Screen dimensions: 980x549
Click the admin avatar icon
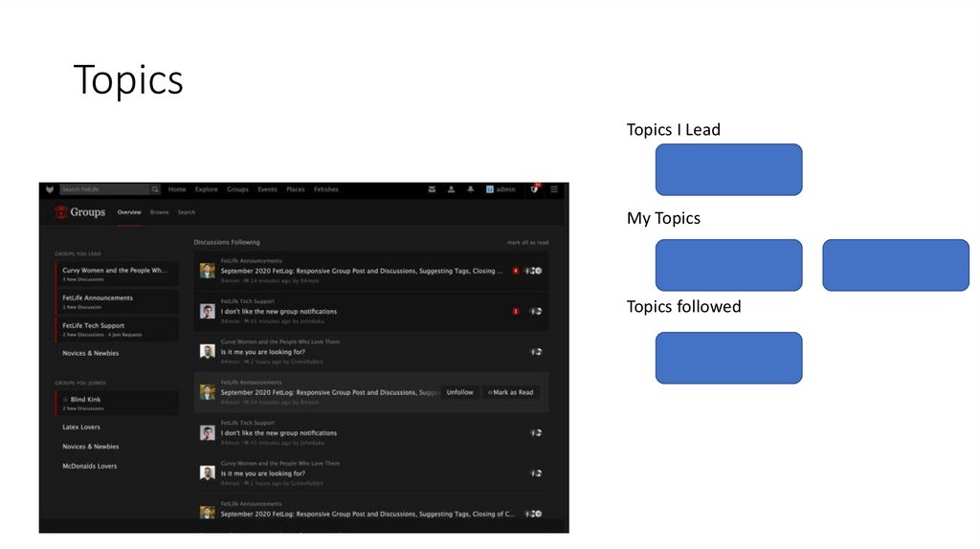tap(490, 189)
